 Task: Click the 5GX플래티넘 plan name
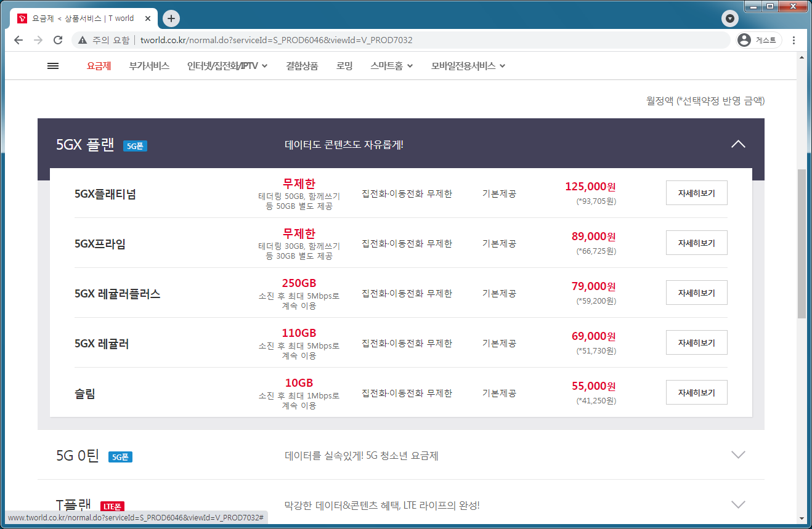click(x=105, y=194)
